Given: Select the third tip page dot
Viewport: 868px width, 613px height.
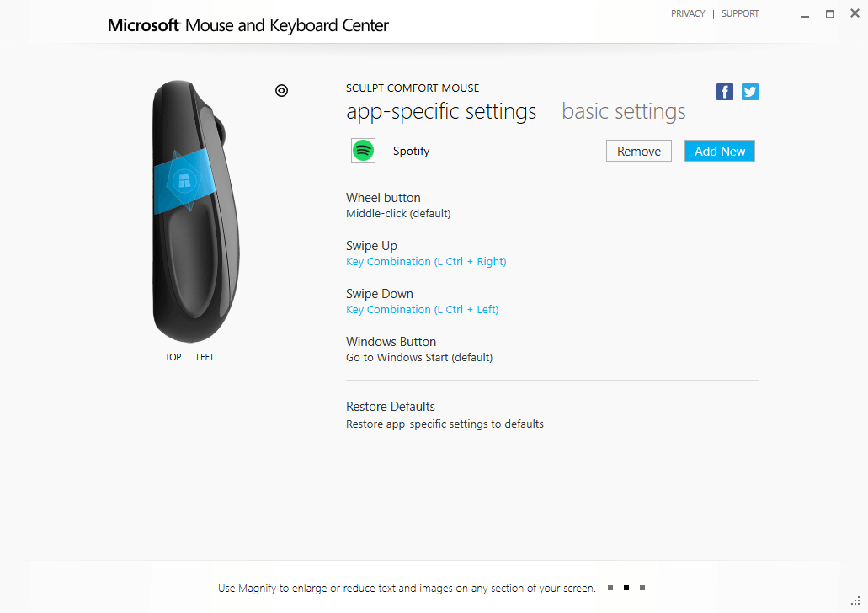Looking at the screenshot, I should 642,588.
